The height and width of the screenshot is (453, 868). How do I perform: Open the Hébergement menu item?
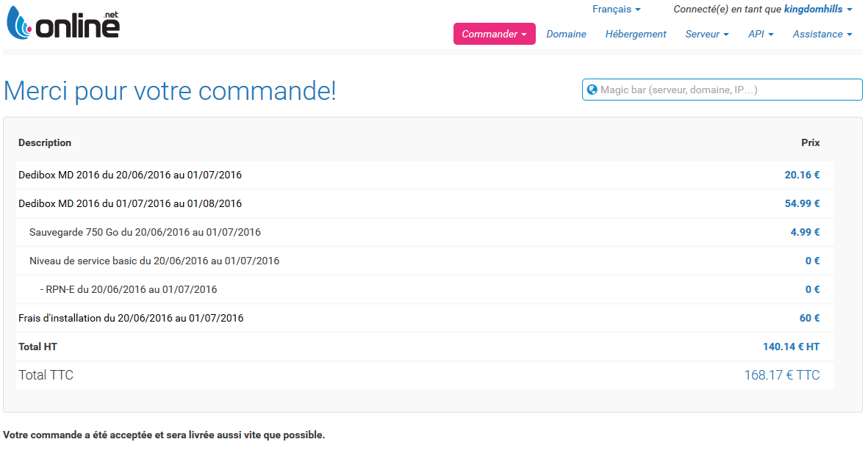pos(635,34)
